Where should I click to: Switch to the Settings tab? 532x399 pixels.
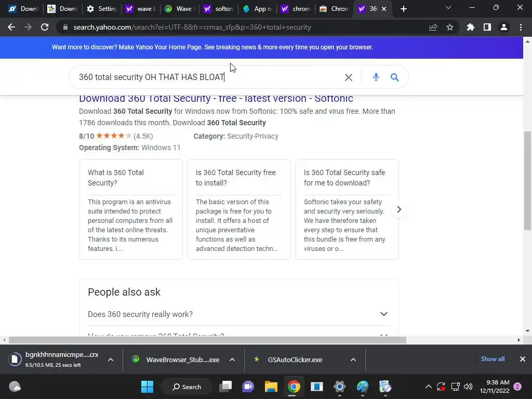click(102, 9)
